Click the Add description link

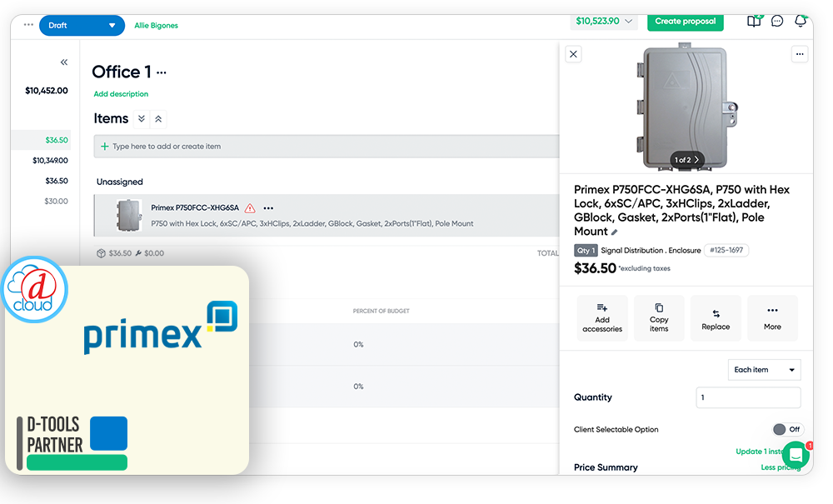point(121,94)
